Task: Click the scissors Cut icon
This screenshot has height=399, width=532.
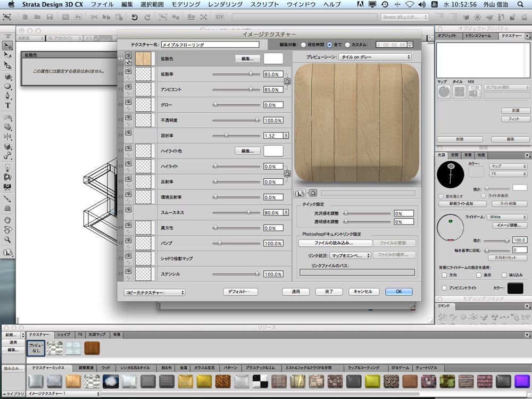Action: (94, 17)
